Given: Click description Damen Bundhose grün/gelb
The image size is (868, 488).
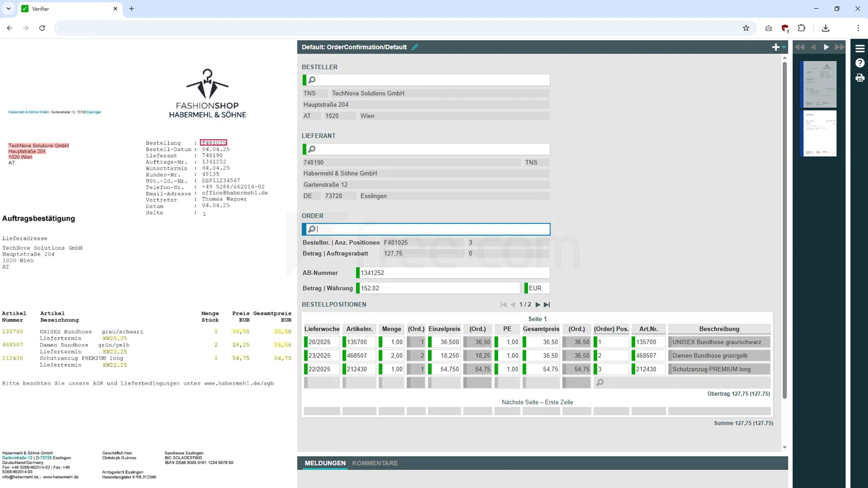Looking at the screenshot, I should pyautogui.click(x=720, y=356).
